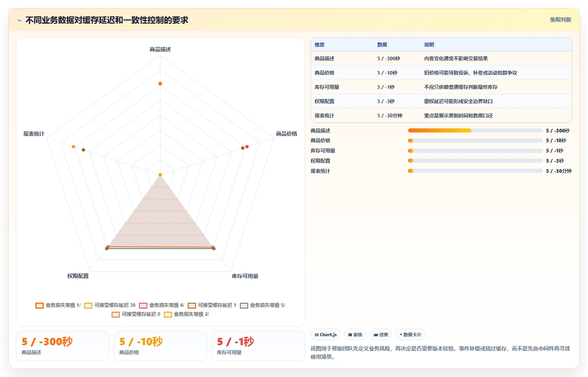The height and width of the screenshot is (377, 588).
Task: Click the orange data point on 商品描述 axis
Action: [x=160, y=84]
